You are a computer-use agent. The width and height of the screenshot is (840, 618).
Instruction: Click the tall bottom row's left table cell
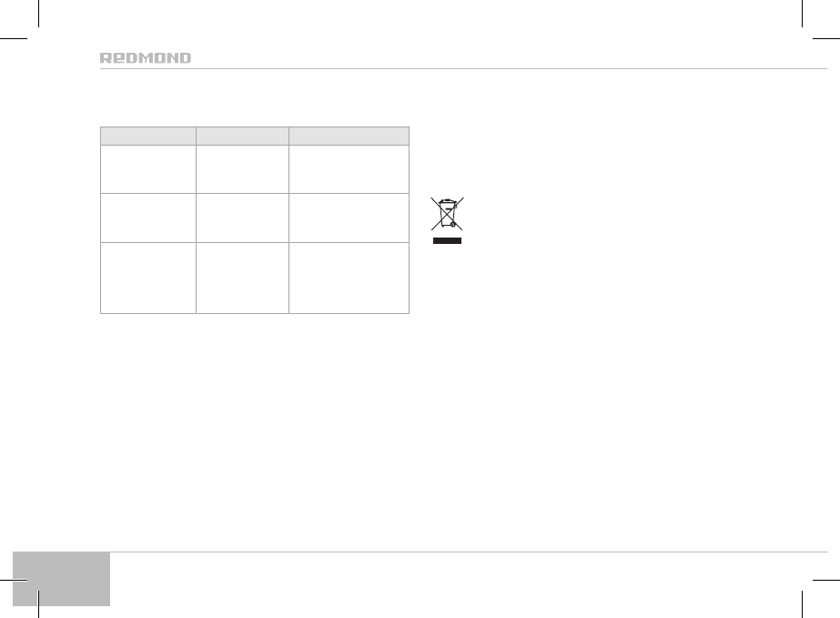(x=147, y=277)
